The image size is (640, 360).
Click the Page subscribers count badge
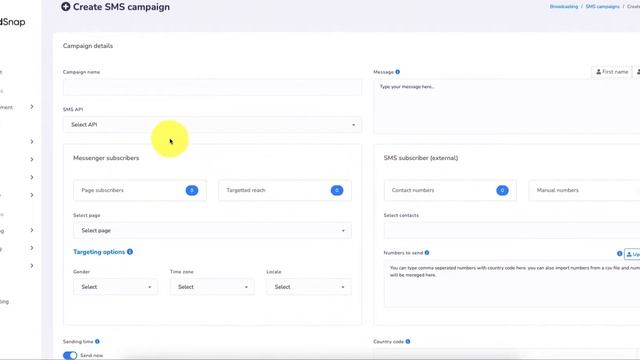pos(192,190)
